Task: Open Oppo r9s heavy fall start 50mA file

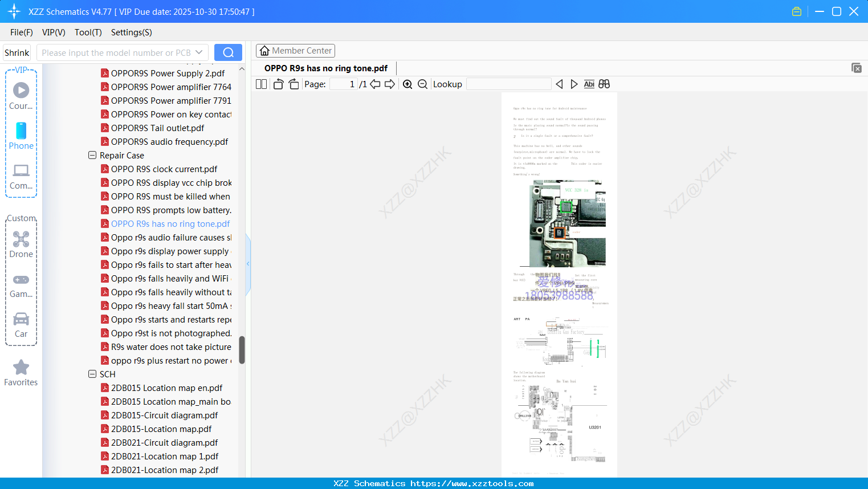Action: pos(171,305)
